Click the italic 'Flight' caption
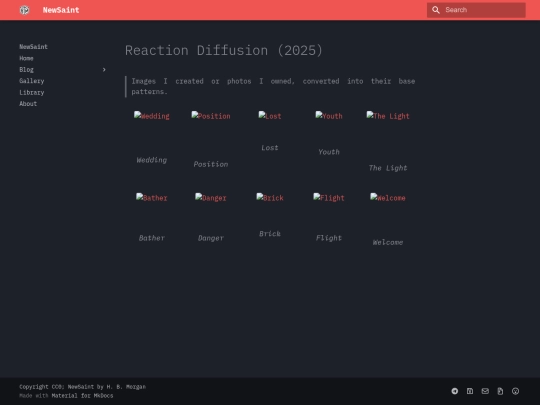The image size is (540, 405). [329, 238]
